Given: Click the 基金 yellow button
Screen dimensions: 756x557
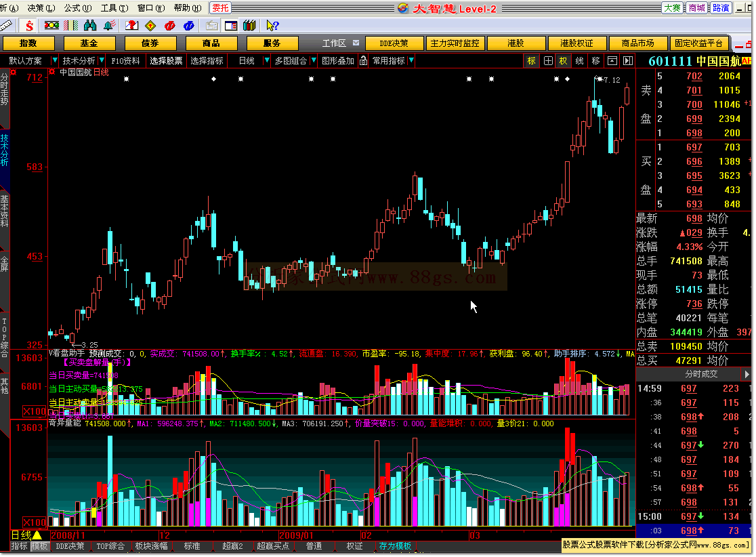Looking at the screenshot, I should [x=89, y=43].
